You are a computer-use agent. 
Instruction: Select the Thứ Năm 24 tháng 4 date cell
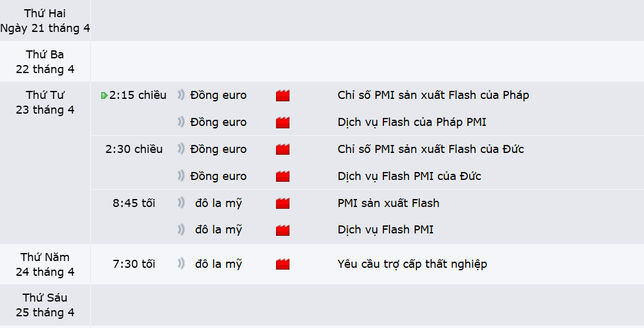[x=45, y=264]
